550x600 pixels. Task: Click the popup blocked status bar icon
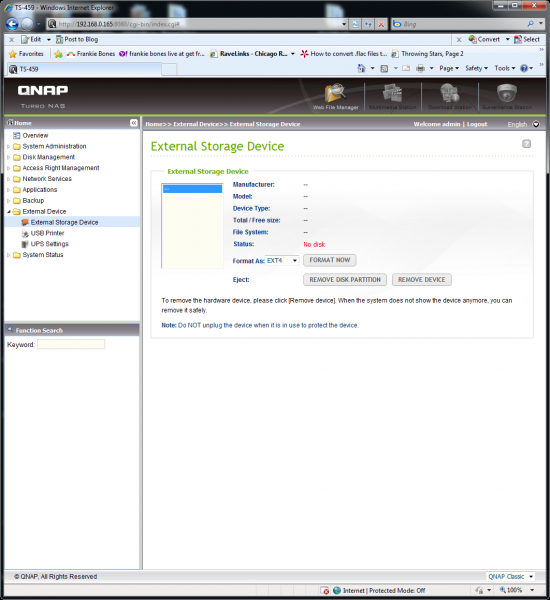click(325, 590)
